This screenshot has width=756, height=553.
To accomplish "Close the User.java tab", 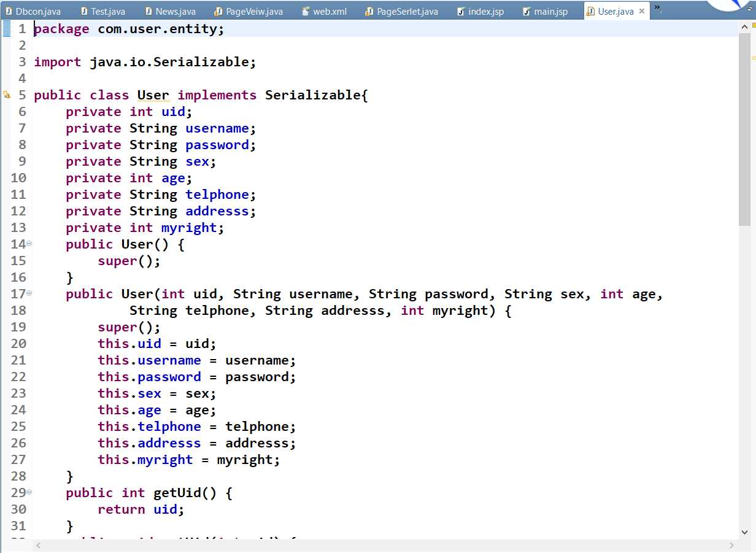I will tap(641, 11).
